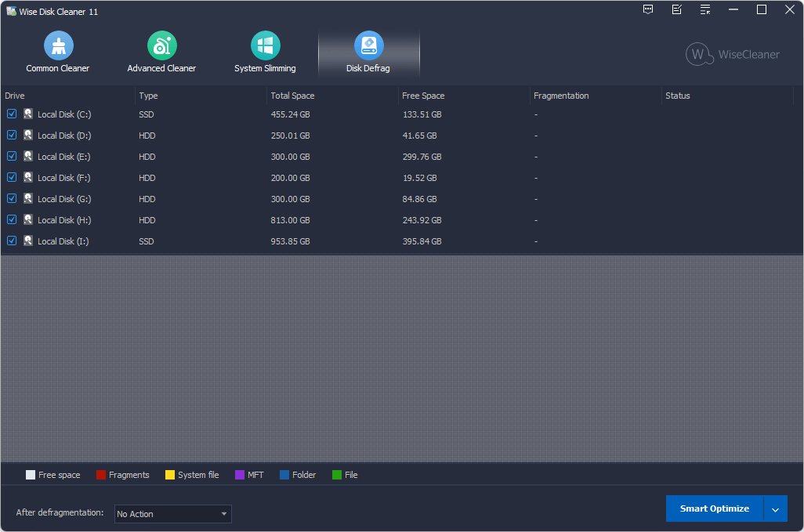Click the HDD type of Local Disk (G:)
Screen dimensions: 804x532
pyautogui.click(x=147, y=199)
